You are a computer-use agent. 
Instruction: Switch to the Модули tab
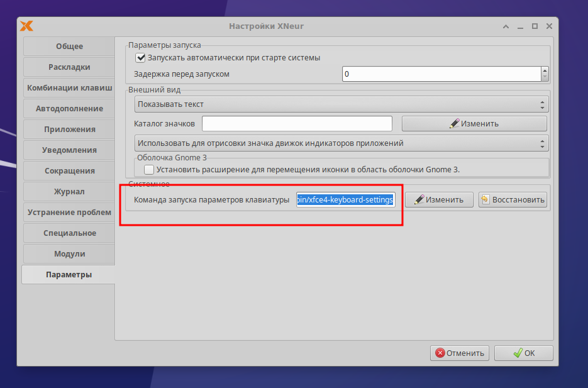pyautogui.click(x=68, y=253)
